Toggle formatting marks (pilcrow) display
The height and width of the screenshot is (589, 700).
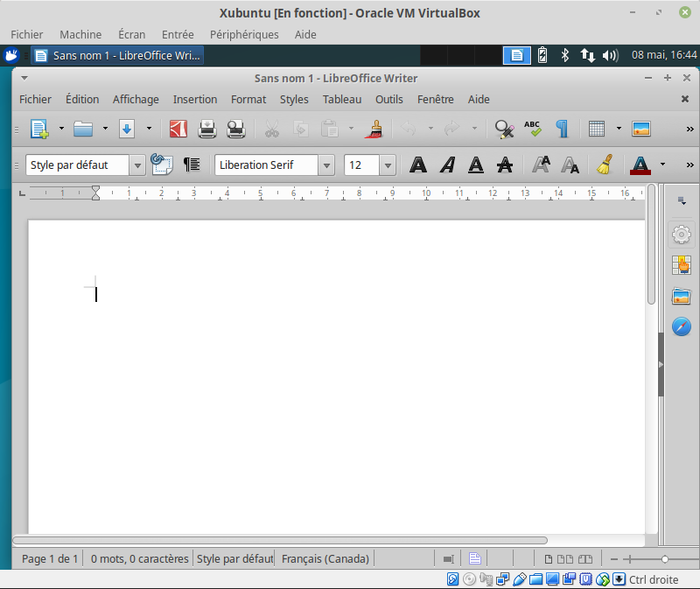(562, 130)
